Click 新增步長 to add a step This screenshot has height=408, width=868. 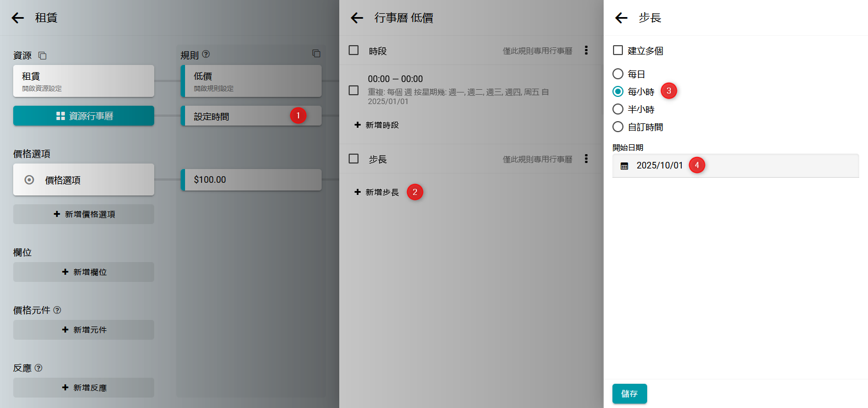(377, 192)
